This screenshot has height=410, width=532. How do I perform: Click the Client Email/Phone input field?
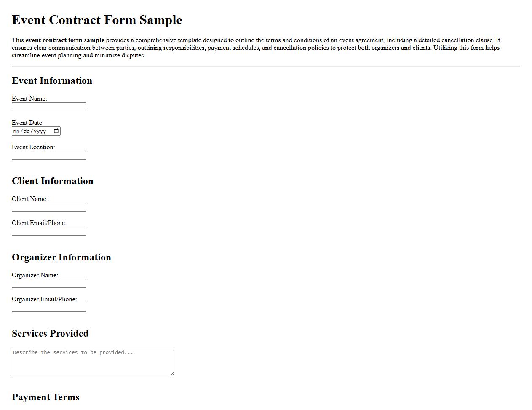point(49,231)
